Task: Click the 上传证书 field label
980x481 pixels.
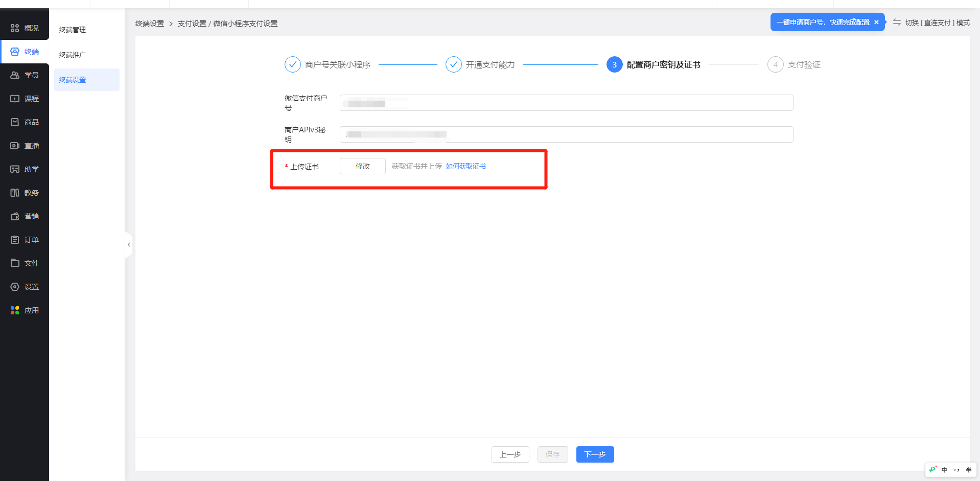Action: pos(305,167)
